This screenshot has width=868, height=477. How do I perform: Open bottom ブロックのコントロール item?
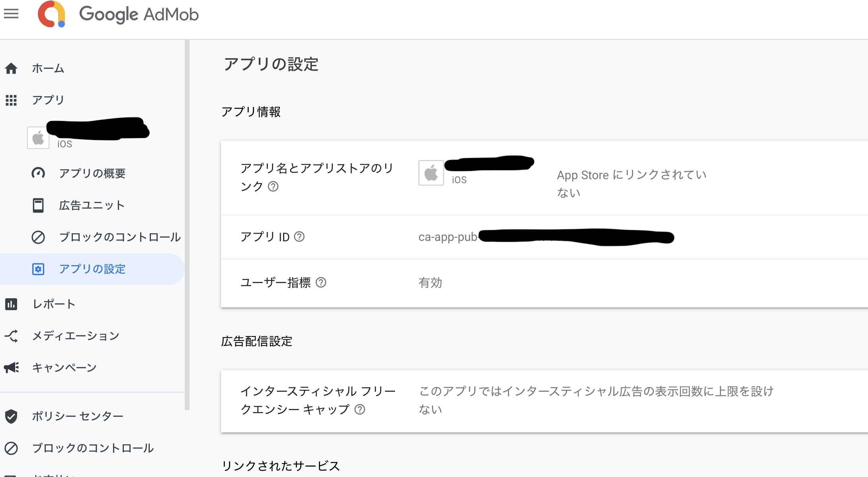[92, 448]
